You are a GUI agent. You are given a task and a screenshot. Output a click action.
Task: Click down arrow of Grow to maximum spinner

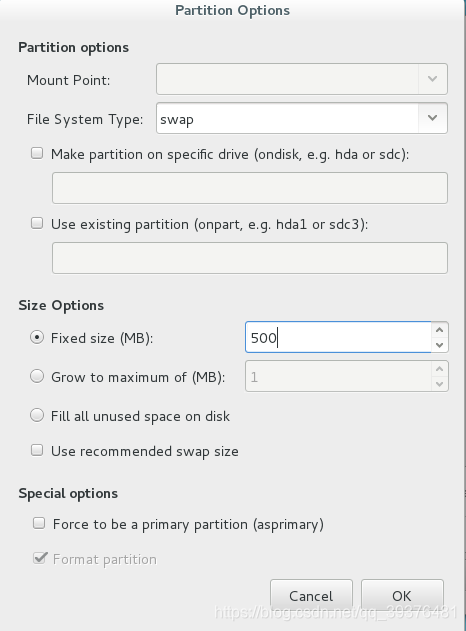(x=439, y=384)
